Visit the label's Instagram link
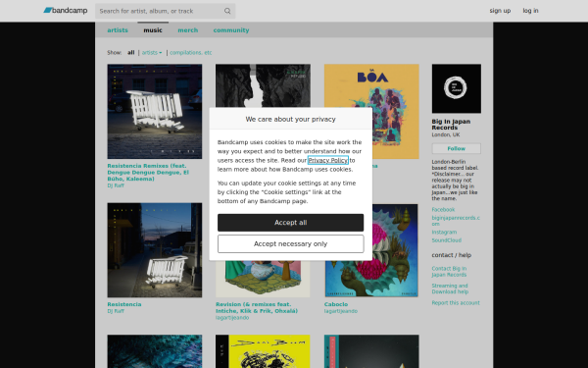Screen dimensions: 588x368 444,232
